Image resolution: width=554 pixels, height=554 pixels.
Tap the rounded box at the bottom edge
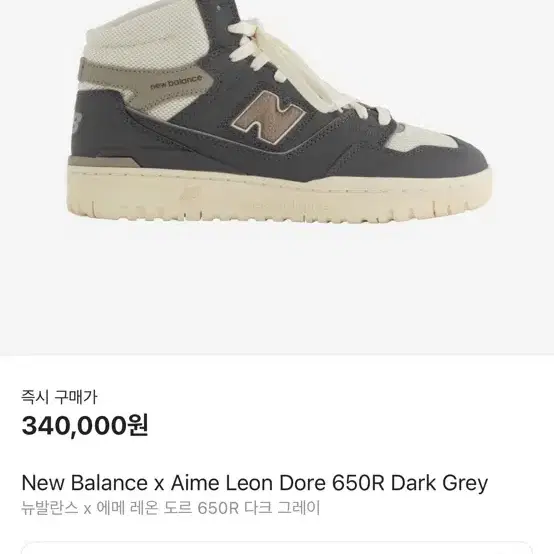click(277, 547)
